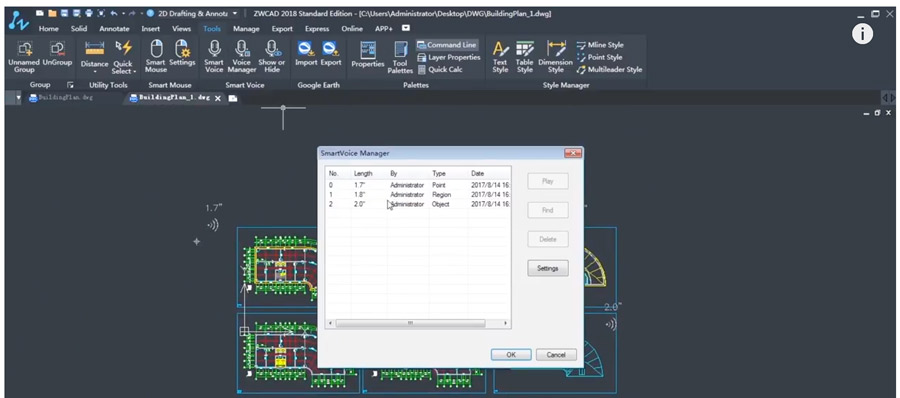The image size is (900, 398).
Task: Expand the Quick Select dropdown arrow
Action: point(135,72)
